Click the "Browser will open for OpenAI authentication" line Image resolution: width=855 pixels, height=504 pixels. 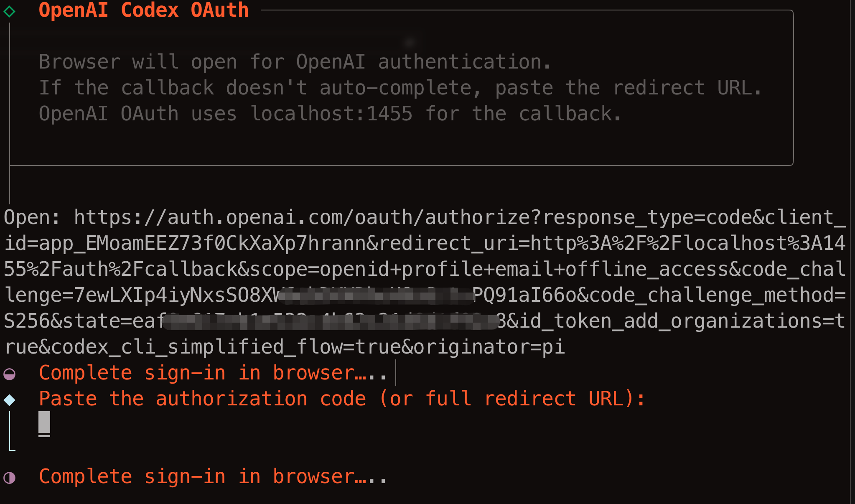(x=295, y=62)
